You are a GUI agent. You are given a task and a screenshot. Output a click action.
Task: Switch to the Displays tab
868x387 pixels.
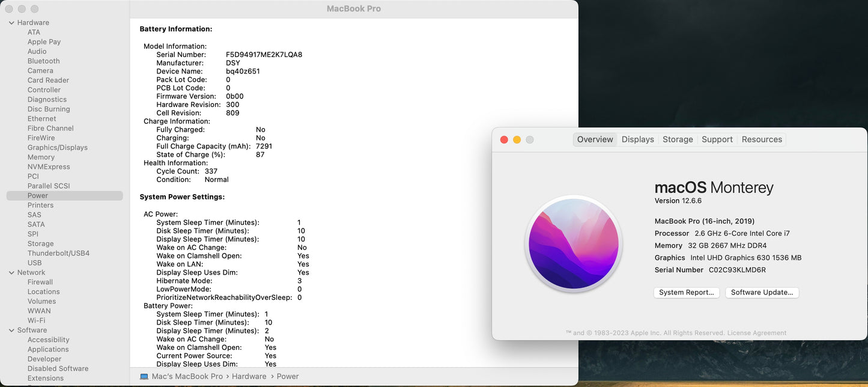coord(637,139)
